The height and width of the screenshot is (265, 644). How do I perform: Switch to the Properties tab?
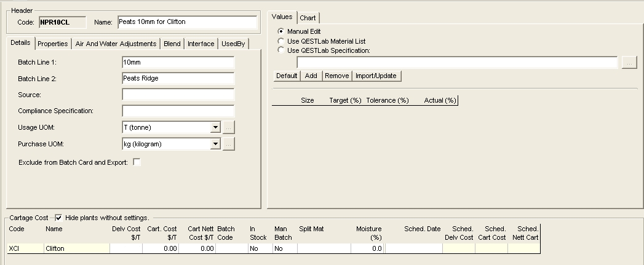click(x=52, y=44)
